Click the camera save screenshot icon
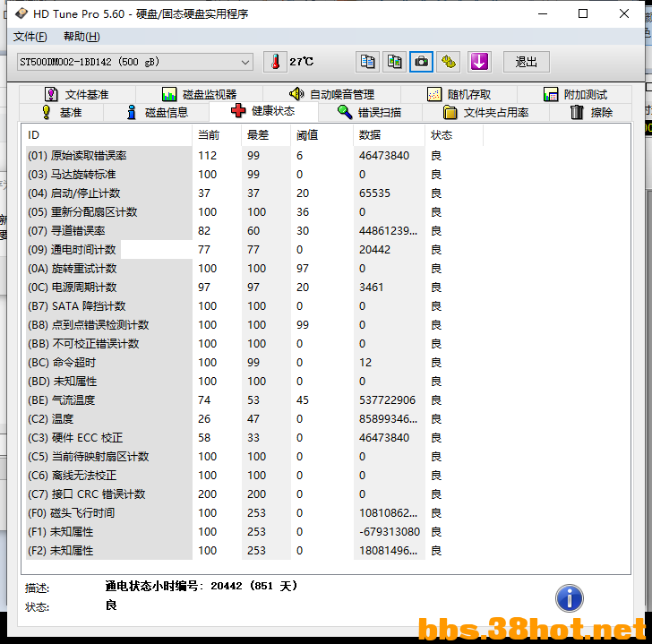 point(421,62)
